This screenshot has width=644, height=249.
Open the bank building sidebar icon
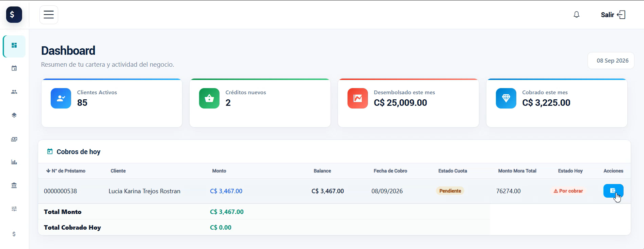(x=14, y=185)
